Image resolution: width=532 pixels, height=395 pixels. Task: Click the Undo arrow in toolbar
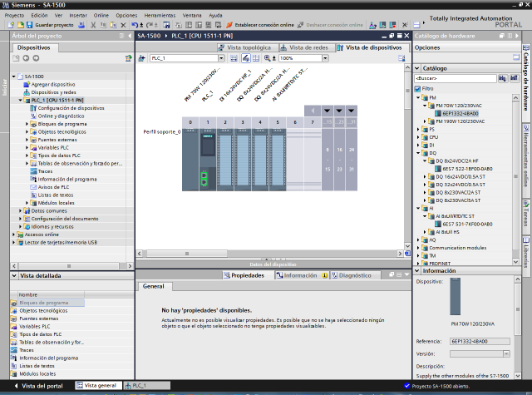135,25
